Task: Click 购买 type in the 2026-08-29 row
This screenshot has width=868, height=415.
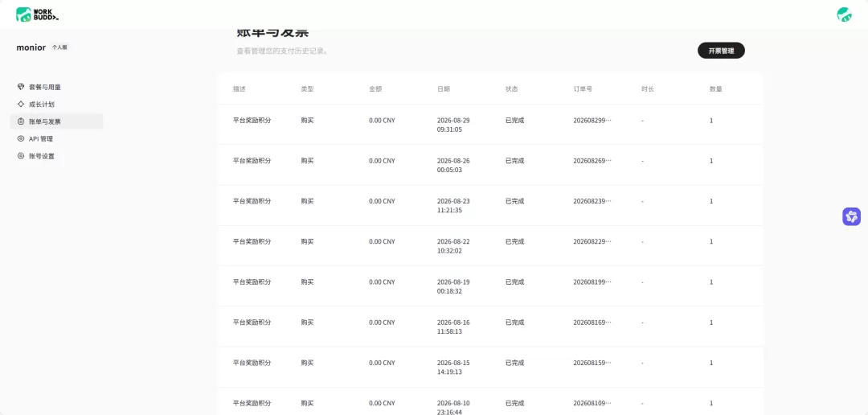Action: click(307, 120)
